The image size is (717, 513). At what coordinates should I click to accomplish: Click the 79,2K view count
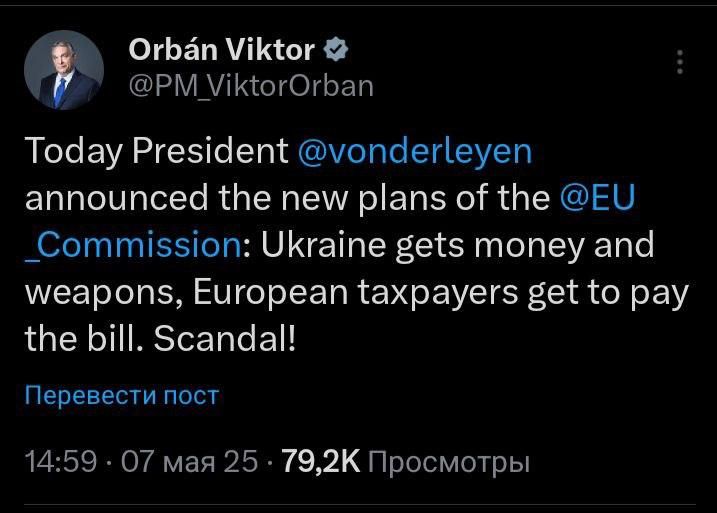321,462
